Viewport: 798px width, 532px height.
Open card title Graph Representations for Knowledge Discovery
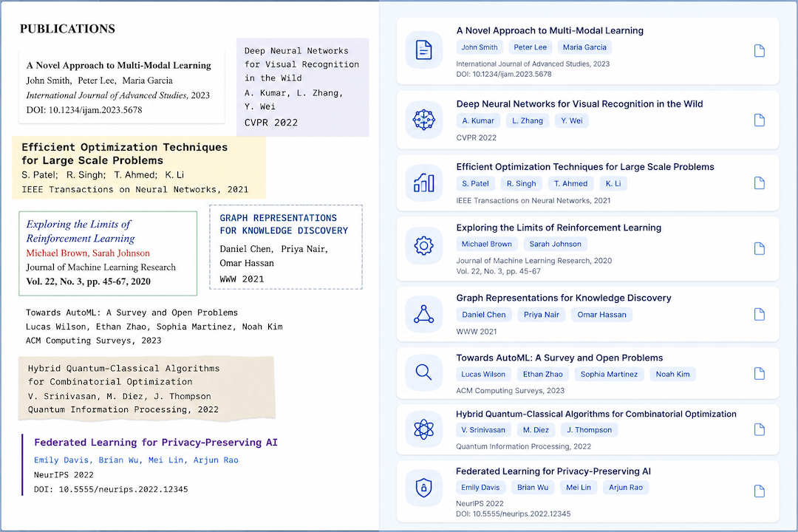pyautogui.click(x=563, y=298)
